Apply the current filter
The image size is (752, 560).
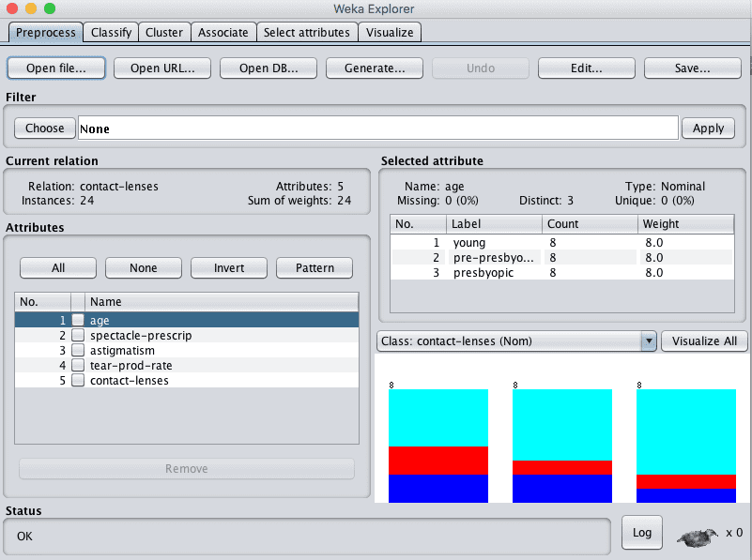tap(709, 129)
